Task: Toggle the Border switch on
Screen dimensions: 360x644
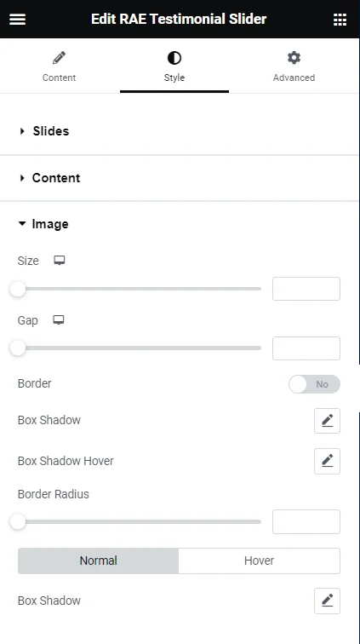Action: [314, 384]
